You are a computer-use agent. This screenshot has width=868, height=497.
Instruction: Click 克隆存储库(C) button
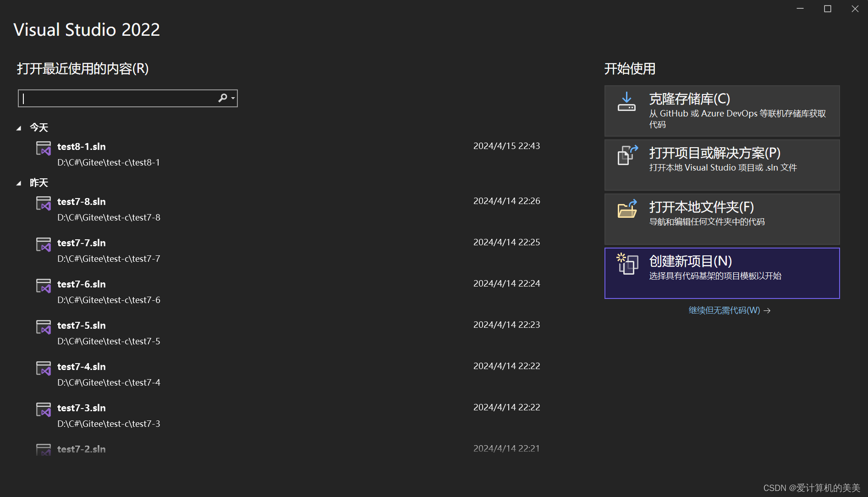point(722,111)
